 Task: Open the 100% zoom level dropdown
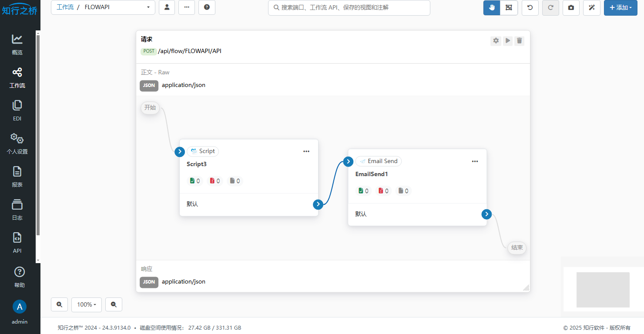pyautogui.click(x=87, y=304)
